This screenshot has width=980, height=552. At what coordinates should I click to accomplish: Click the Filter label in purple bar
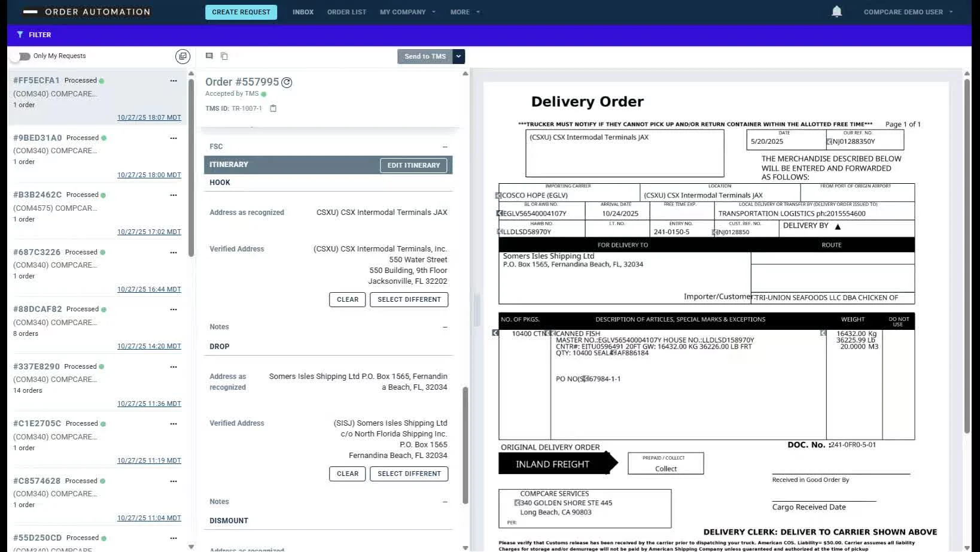click(x=40, y=35)
